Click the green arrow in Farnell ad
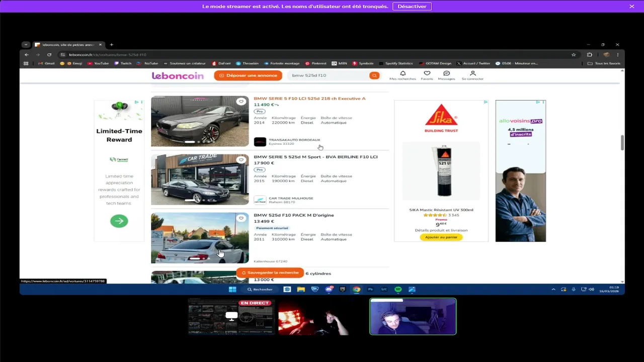The image size is (644, 362). click(119, 221)
